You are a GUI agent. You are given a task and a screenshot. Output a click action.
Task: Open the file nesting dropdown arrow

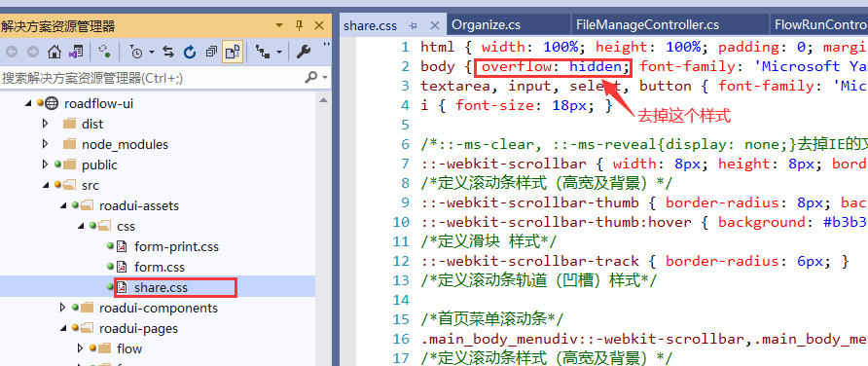279,52
